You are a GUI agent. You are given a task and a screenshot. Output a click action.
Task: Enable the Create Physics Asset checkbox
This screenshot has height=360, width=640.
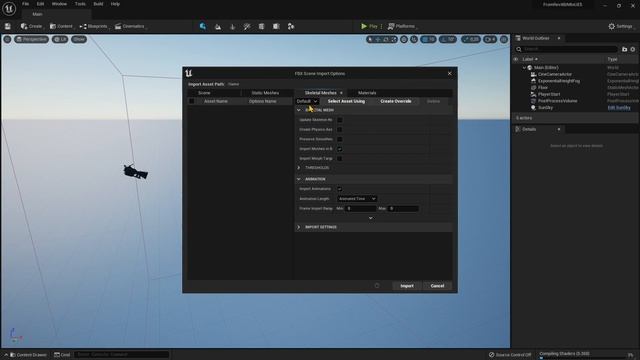click(340, 129)
